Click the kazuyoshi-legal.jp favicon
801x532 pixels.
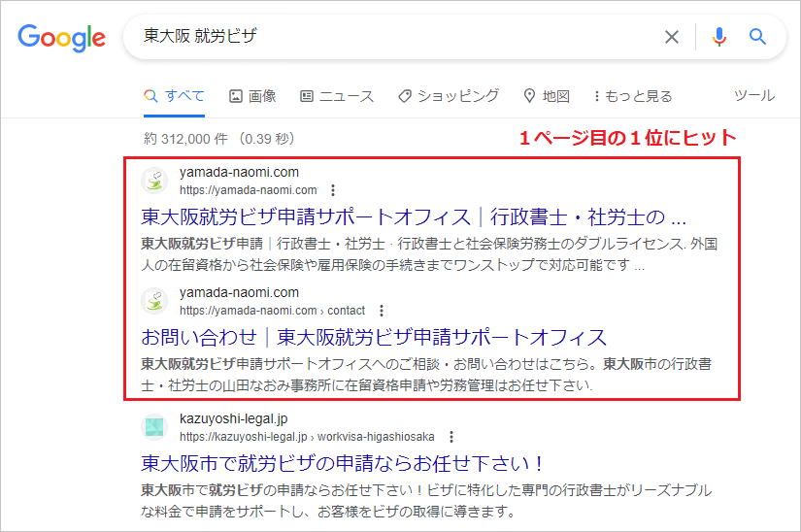point(154,427)
